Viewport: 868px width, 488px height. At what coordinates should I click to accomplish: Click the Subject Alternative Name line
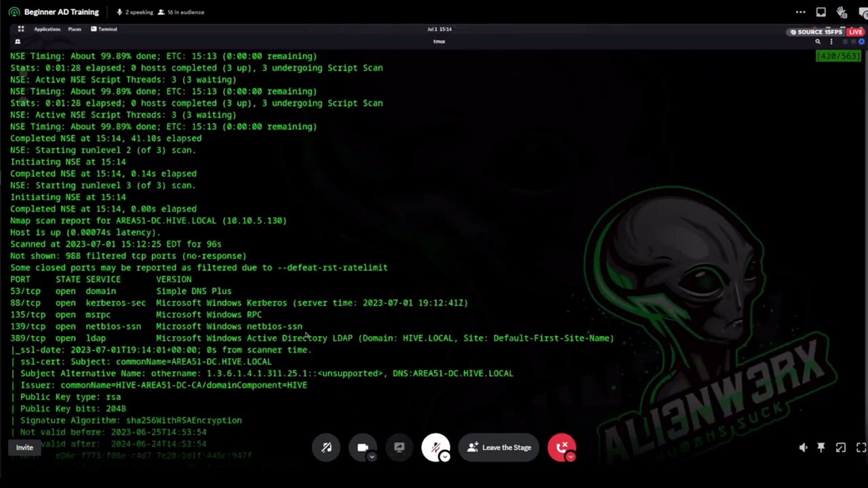pos(262,373)
